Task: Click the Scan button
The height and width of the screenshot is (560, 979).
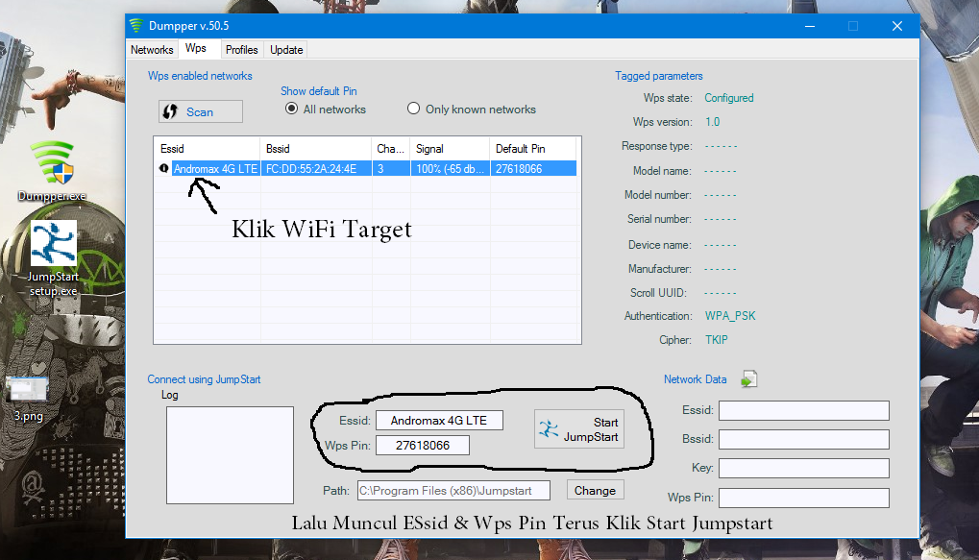Action: pyautogui.click(x=201, y=111)
